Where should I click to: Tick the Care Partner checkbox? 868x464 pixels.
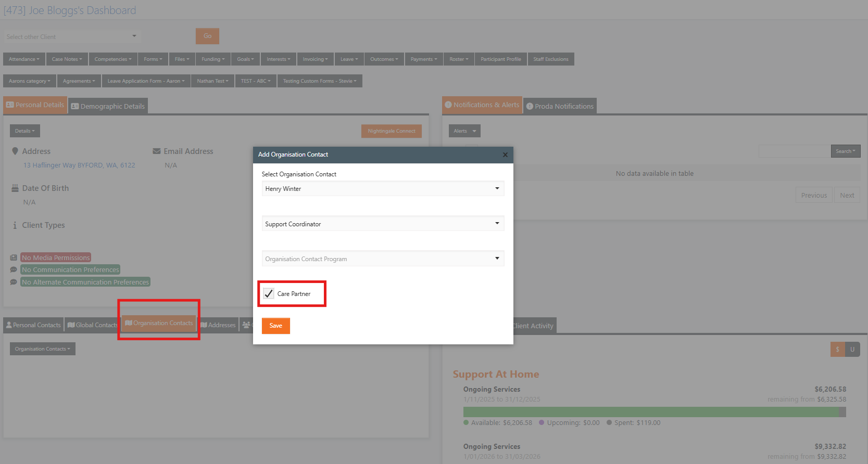pyautogui.click(x=269, y=294)
